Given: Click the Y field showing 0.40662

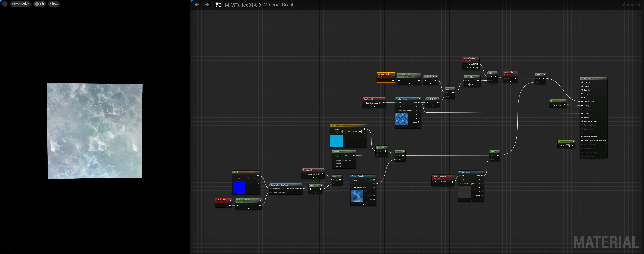Looking at the screenshot, I should (346, 132).
